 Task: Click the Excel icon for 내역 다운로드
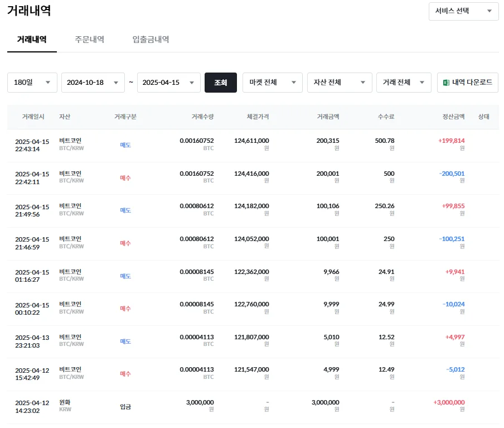(x=446, y=83)
